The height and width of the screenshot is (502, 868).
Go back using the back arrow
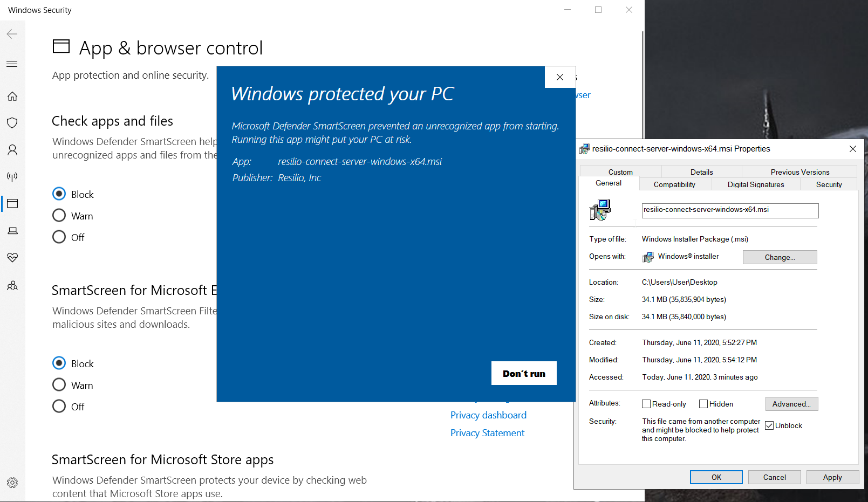click(x=12, y=34)
